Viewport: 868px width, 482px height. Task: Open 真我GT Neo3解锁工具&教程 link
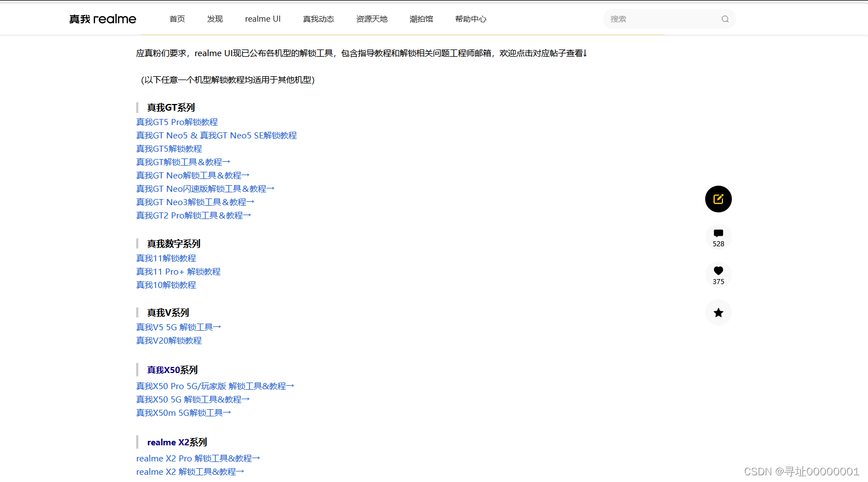[x=195, y=202]
